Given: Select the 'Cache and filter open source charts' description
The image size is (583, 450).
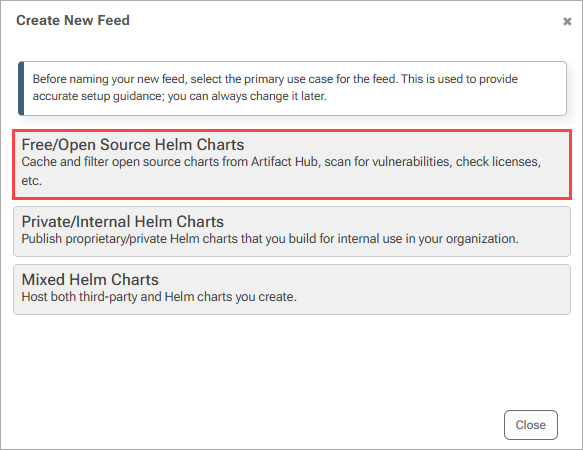Looking at the screenshot, I should tap(281, 171).
